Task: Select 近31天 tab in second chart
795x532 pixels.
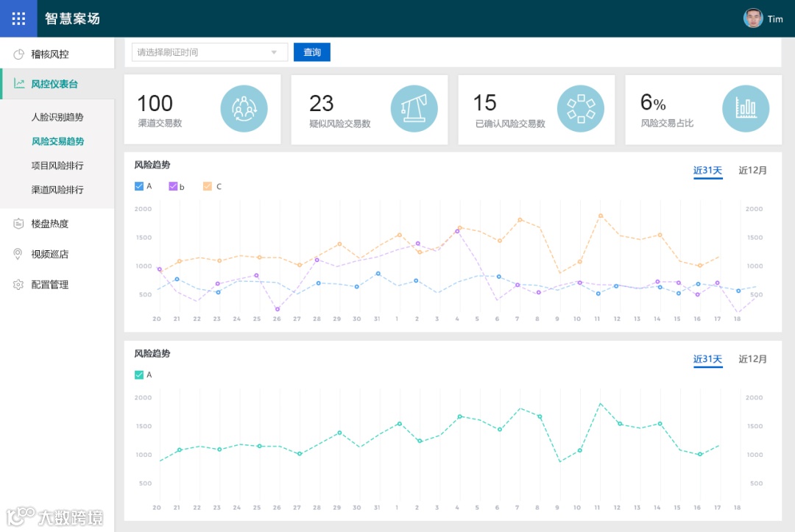Action: 707,359
